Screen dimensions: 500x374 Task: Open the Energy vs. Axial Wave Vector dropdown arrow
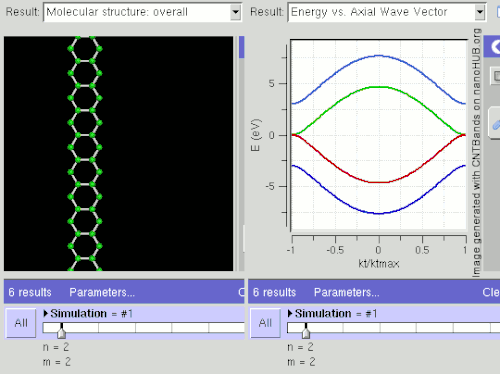(480, 12)
